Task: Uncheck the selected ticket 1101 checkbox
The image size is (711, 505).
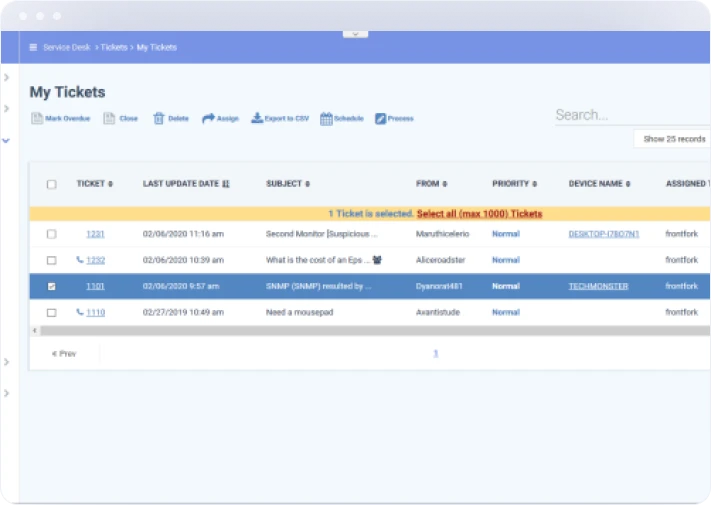Action: (x=52, y=286)
